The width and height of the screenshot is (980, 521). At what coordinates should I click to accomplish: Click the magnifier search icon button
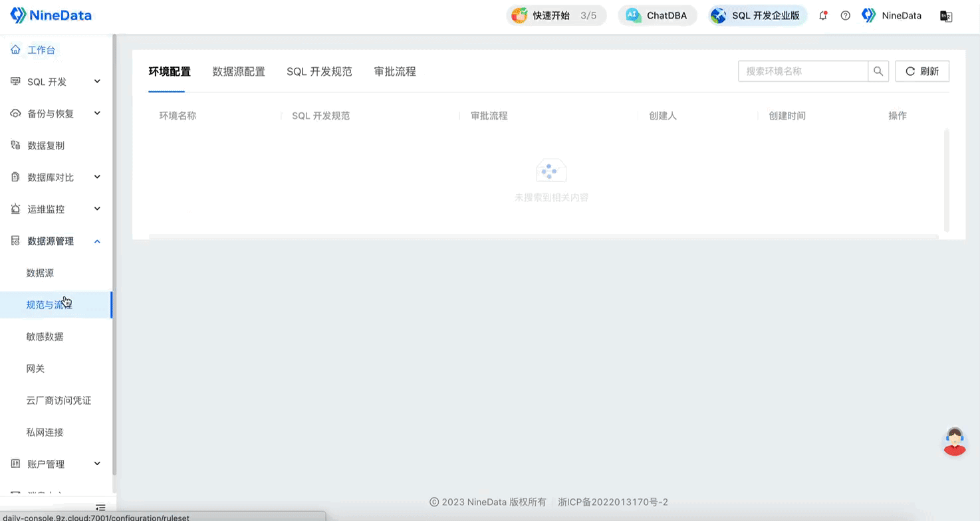[878, 71]
